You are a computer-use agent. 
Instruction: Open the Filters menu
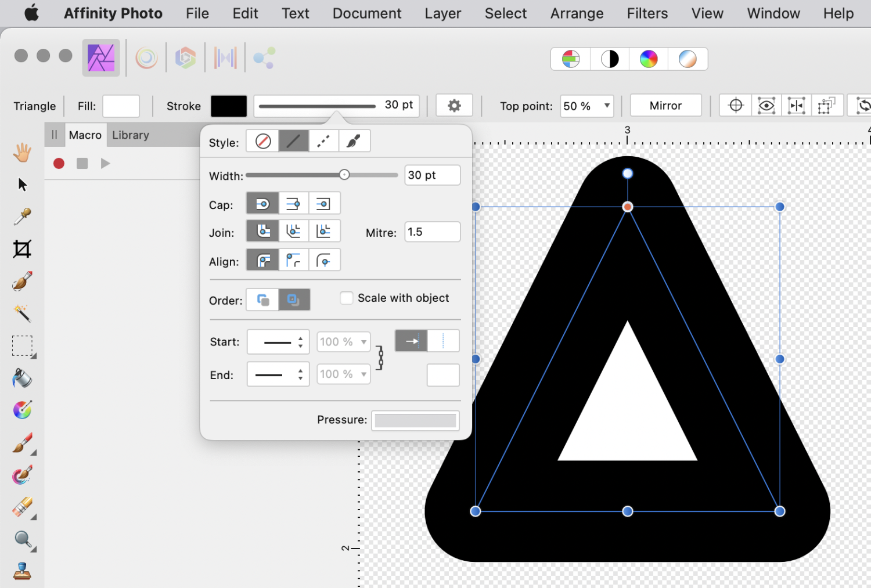coord(647,13)
